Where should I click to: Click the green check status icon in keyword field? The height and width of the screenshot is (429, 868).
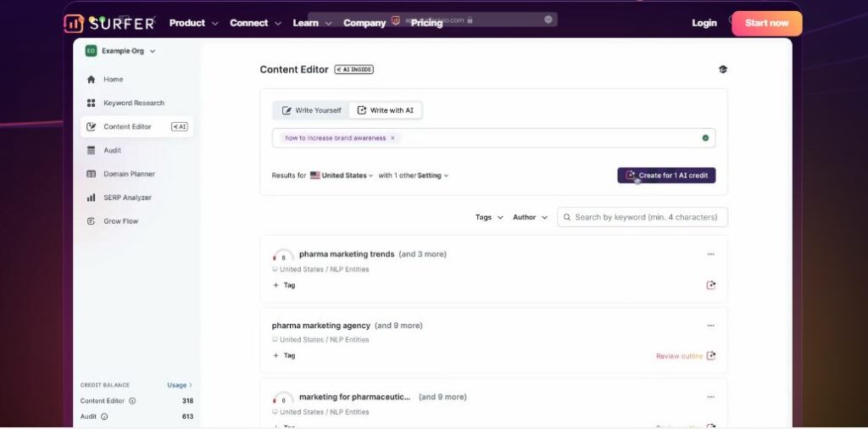coord(705,138)
